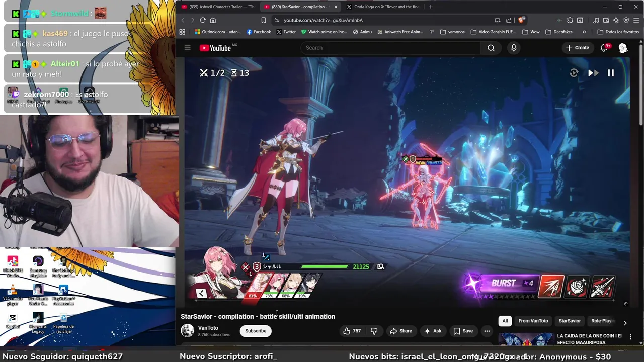The width and height of the screenshot is (644, 362).
Task: Reload the page in the browser
Action: coord(203,20)
